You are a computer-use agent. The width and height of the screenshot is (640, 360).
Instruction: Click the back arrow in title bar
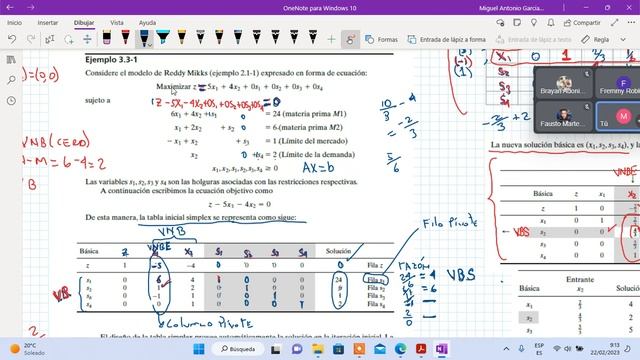10,7
